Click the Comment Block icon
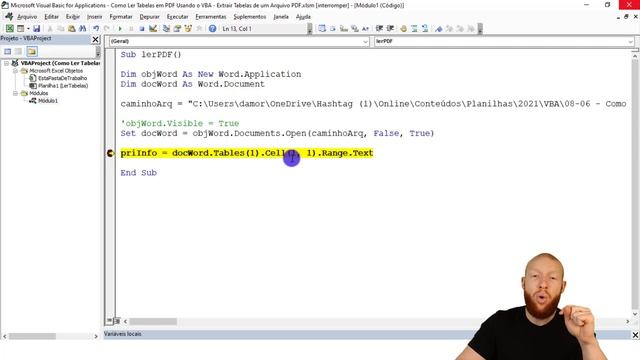 (414, 29)
